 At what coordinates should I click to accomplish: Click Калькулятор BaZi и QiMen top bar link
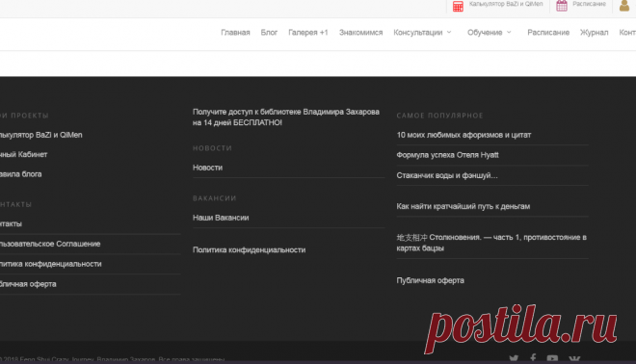click(506, 4)
